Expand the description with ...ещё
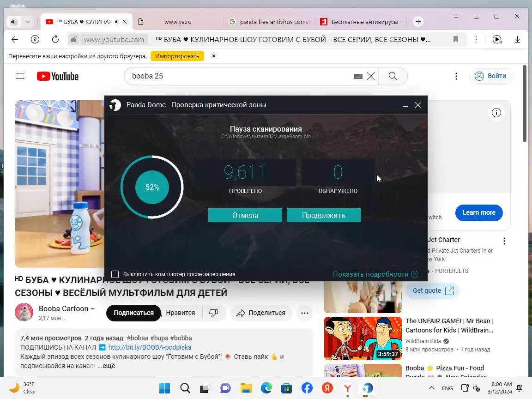Image resolution: width=532 pixels, height=399 pixels. [107, 366]
